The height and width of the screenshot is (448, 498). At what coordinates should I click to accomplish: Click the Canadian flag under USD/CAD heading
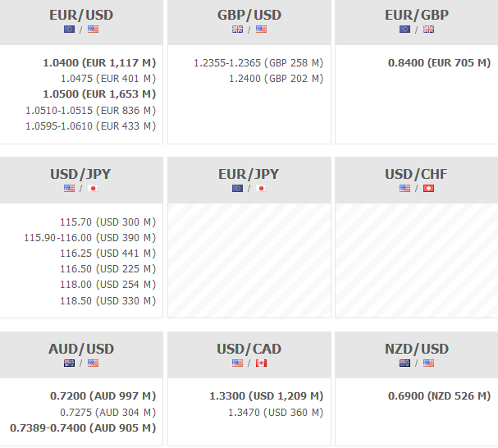[x=261, y=363]
